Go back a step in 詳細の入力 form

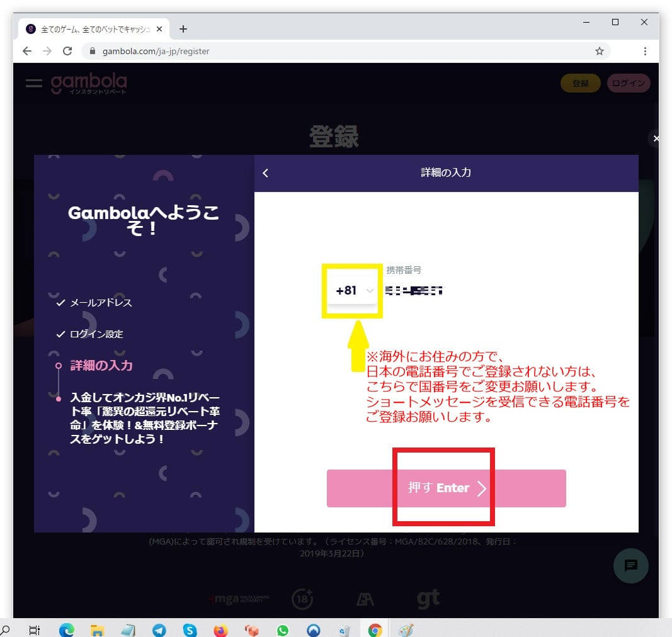click(266, 173)
